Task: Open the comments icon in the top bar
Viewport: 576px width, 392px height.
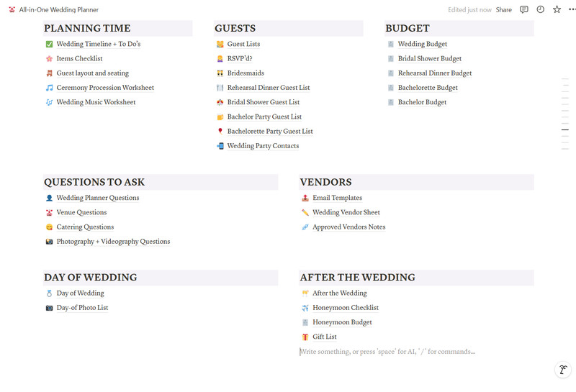Action: click(524, 9)
